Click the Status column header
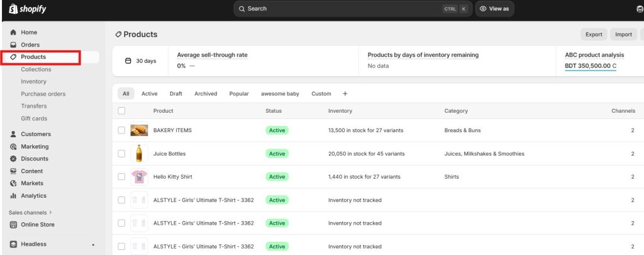This screenshot has height=255, width=644. pyautogui.click(x=274, y=111)
